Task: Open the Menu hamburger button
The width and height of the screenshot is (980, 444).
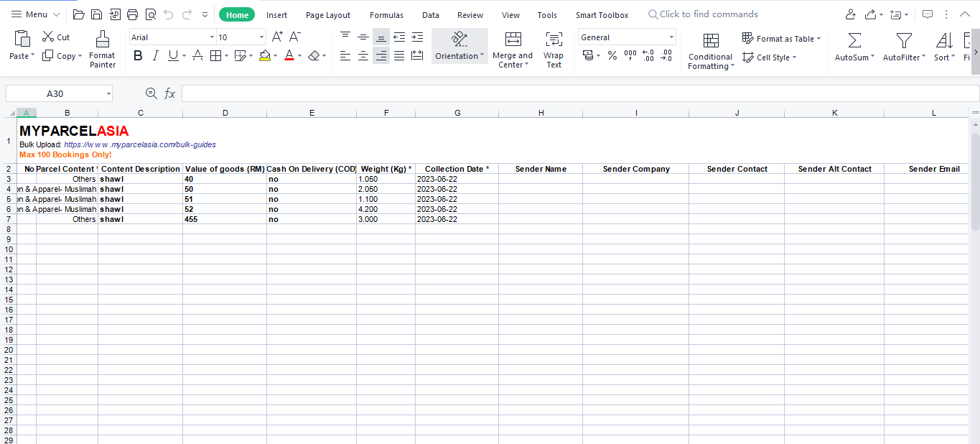Action: 34,14
